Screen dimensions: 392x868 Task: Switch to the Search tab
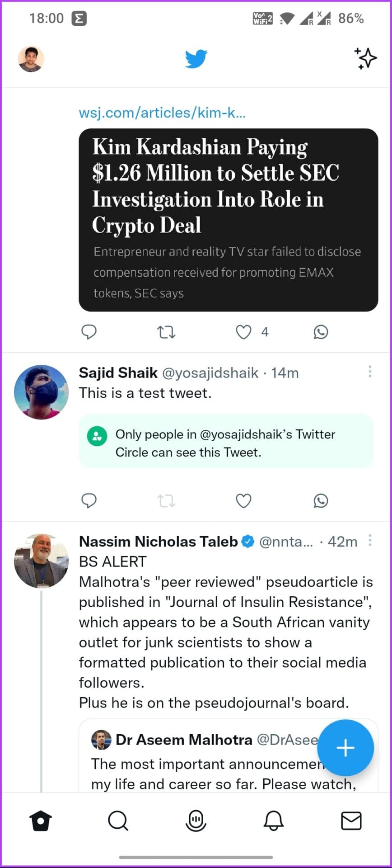point(118,821)
